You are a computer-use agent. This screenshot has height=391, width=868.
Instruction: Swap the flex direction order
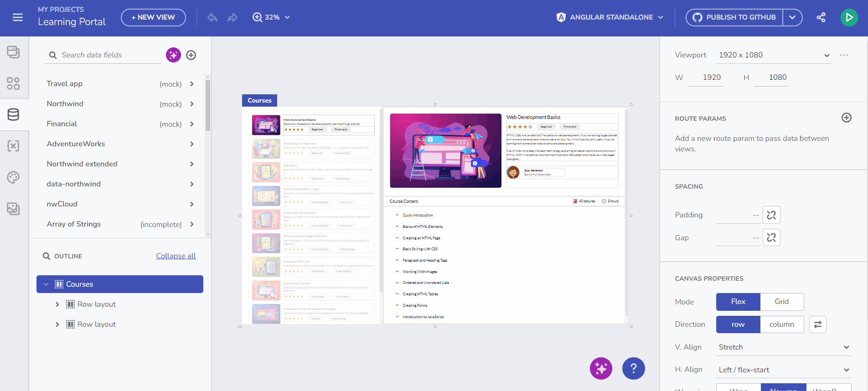pos(817,324)
